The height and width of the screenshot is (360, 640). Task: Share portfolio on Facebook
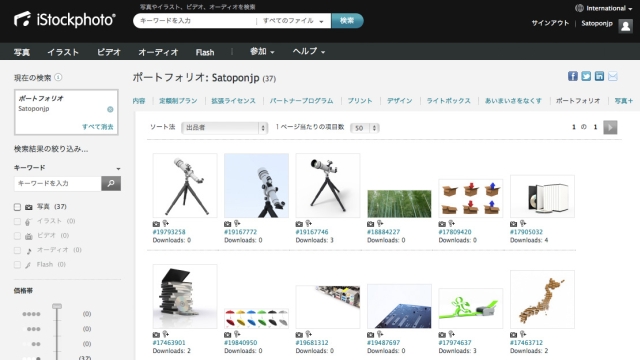point(573,76)
